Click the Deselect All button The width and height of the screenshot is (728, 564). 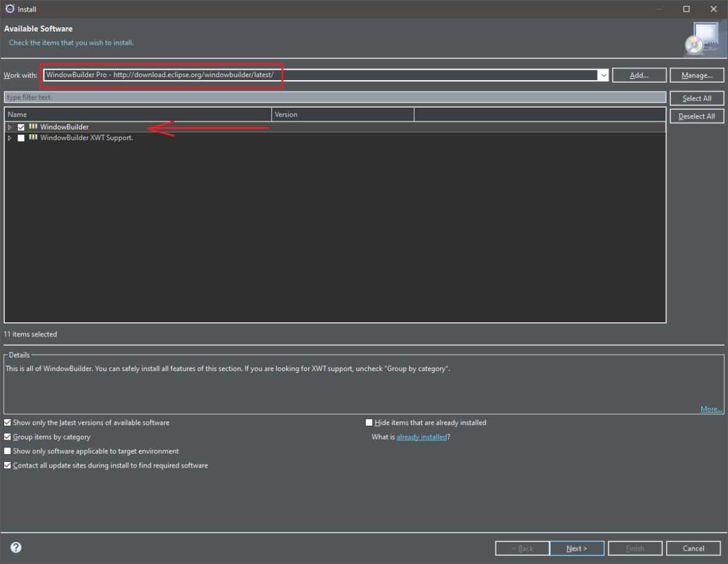click(696, 116)
